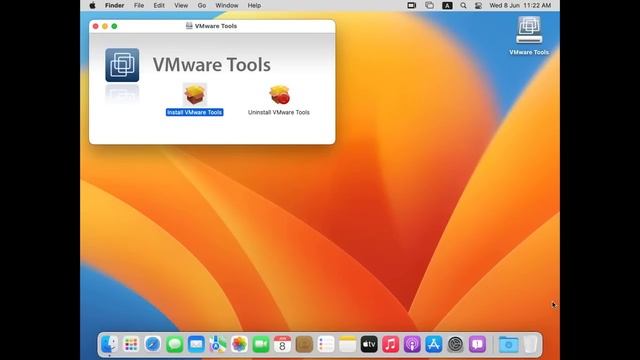Launch FaceTime from the Dock

pos(261,344)
